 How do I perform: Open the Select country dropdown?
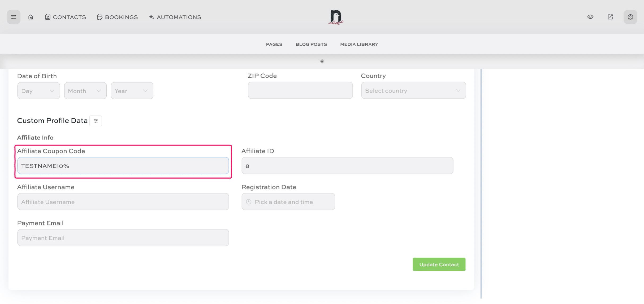(x=413, y=91)
